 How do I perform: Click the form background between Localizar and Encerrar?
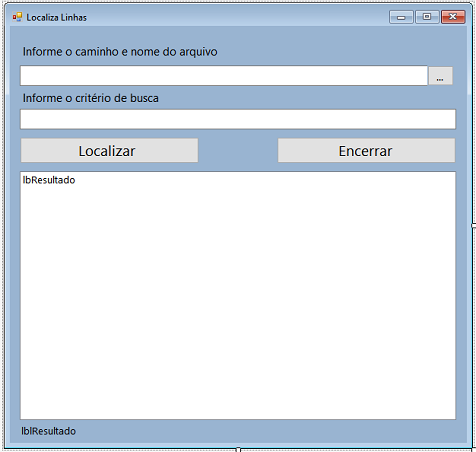238,151
